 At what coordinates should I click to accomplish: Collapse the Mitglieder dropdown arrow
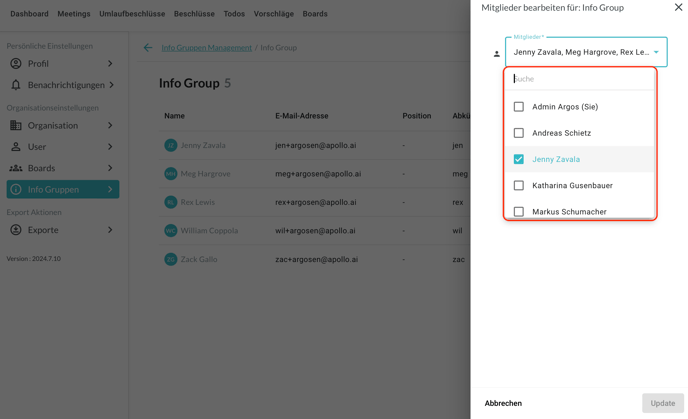656,52
